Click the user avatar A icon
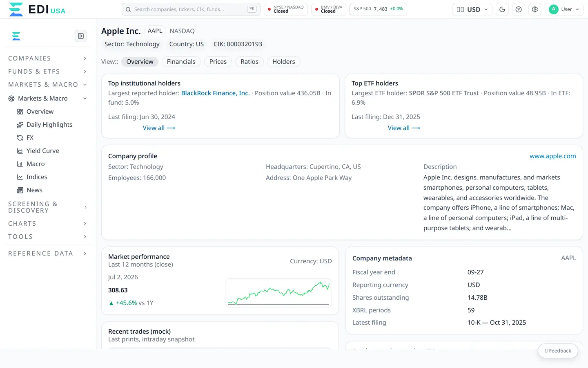This screenshot has width=588, height=368. tap(554, 9)
